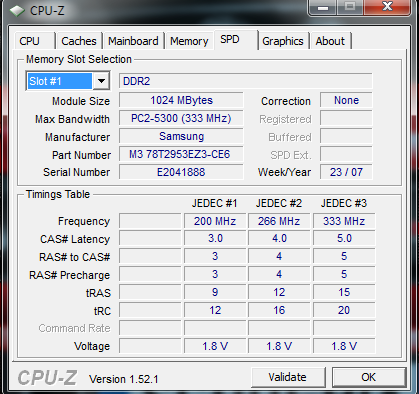Click part number M3 78T2953EZ3-CE6

[181, 154]
